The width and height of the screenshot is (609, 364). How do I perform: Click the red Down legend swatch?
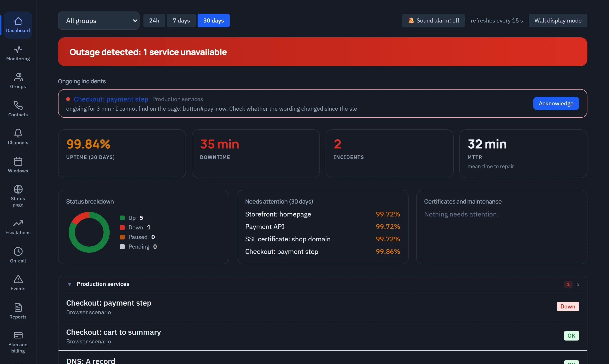pos(122,227)
